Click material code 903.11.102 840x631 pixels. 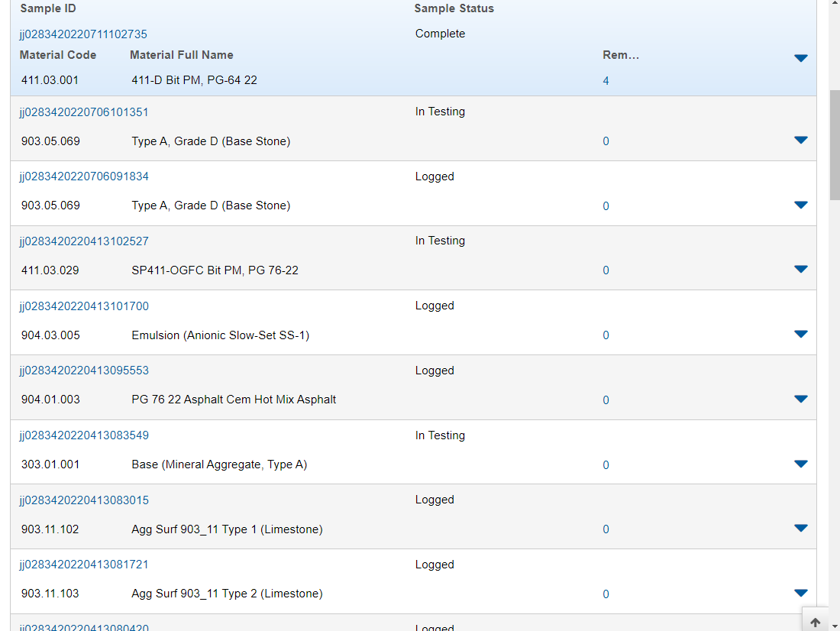coord(50,529)
